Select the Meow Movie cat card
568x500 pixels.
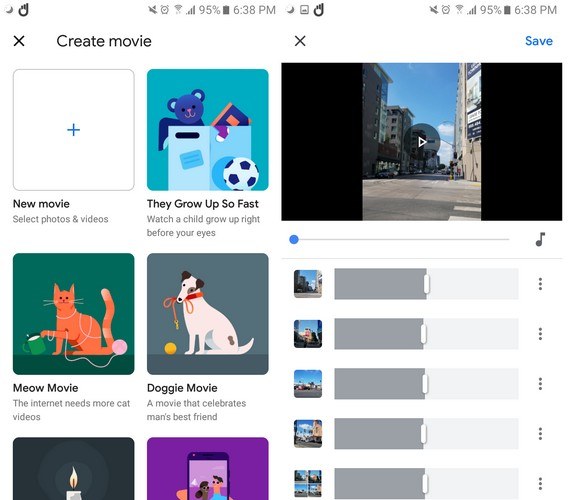tap(74, 314)
